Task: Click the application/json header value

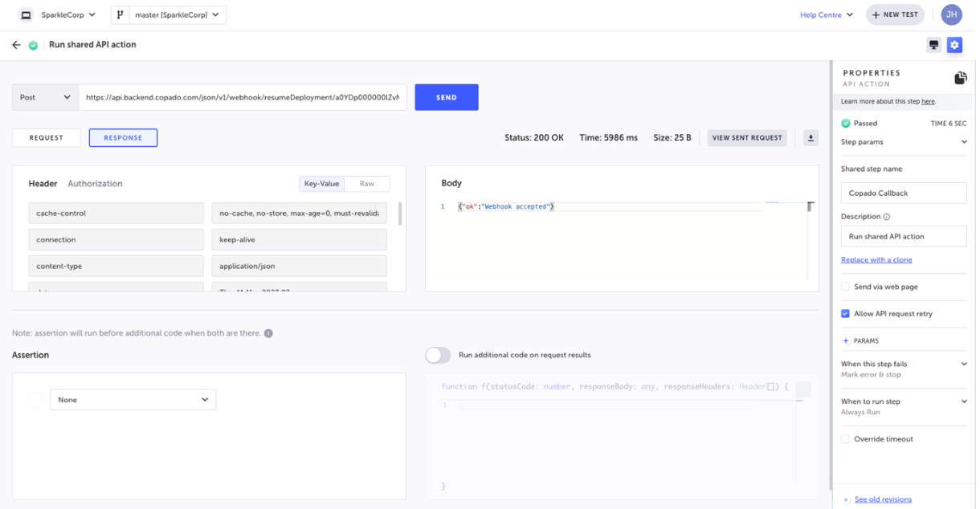Action: [299, 267]
